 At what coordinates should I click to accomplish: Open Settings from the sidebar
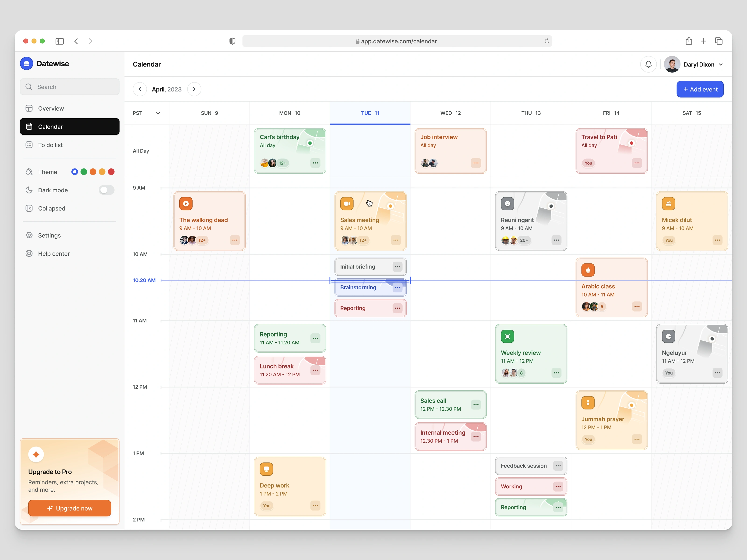pos(49,235)
